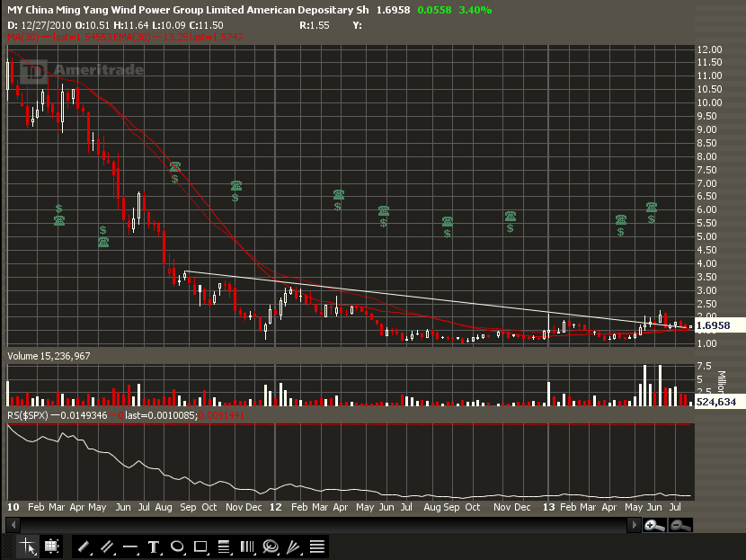Click the volume value label 524,634
Image resolution: width=746 pixels, height=560 pixels.
[x=716, y=402]
